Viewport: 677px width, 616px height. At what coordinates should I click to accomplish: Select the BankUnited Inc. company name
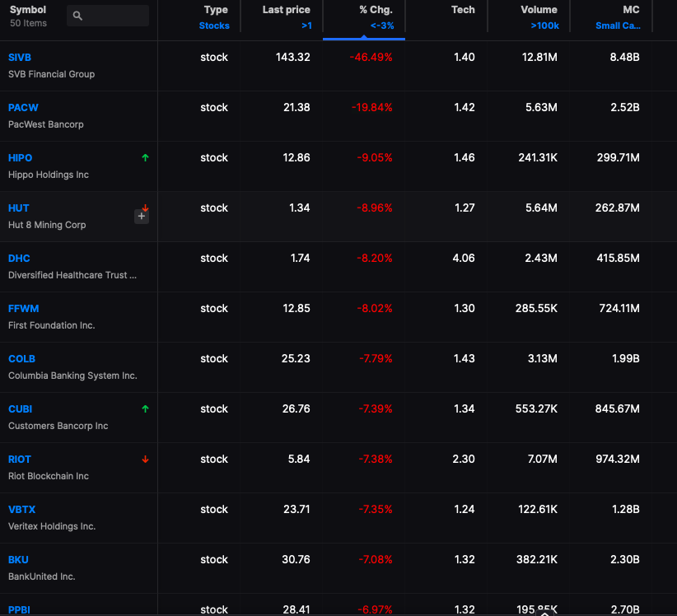tap(41, 576)
